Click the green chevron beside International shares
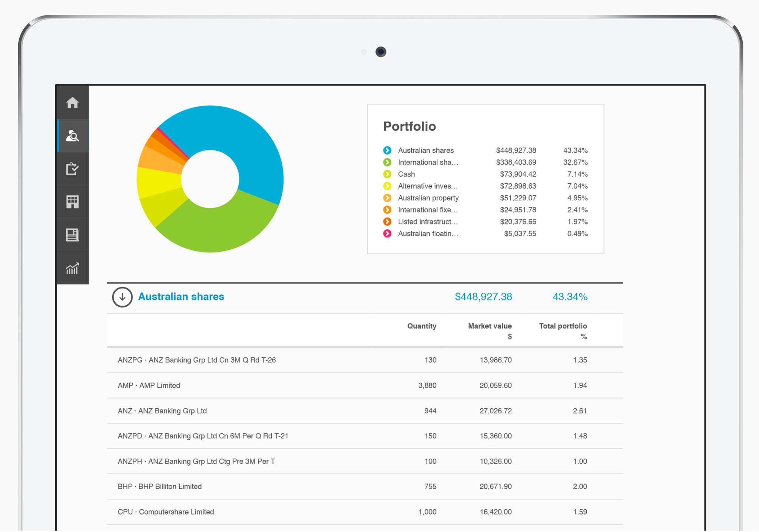Image resolution: width=759 pixels, height=532 pixels. click(x=387, y=162)
